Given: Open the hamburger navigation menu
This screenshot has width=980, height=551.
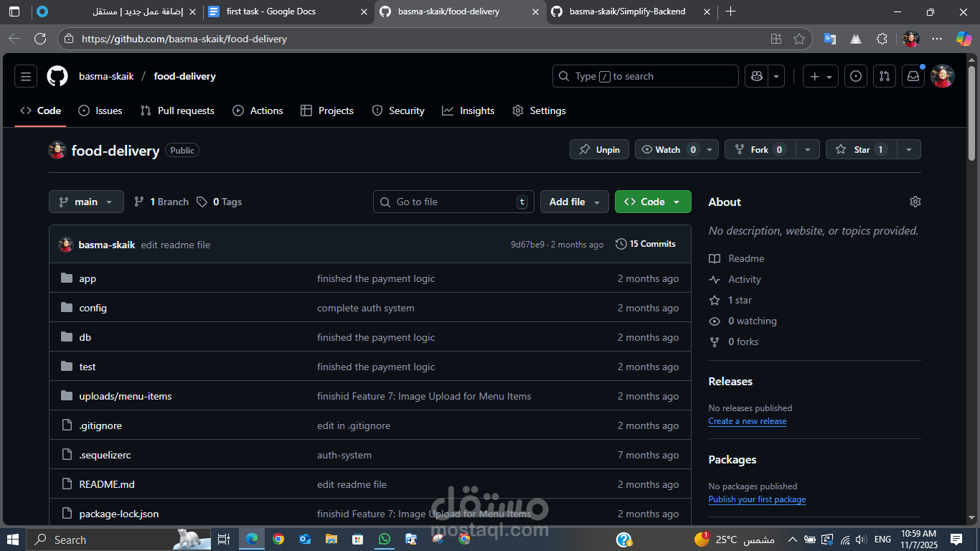Looking at the screenshot, I should pyautogui.click(x=26, y=76).
